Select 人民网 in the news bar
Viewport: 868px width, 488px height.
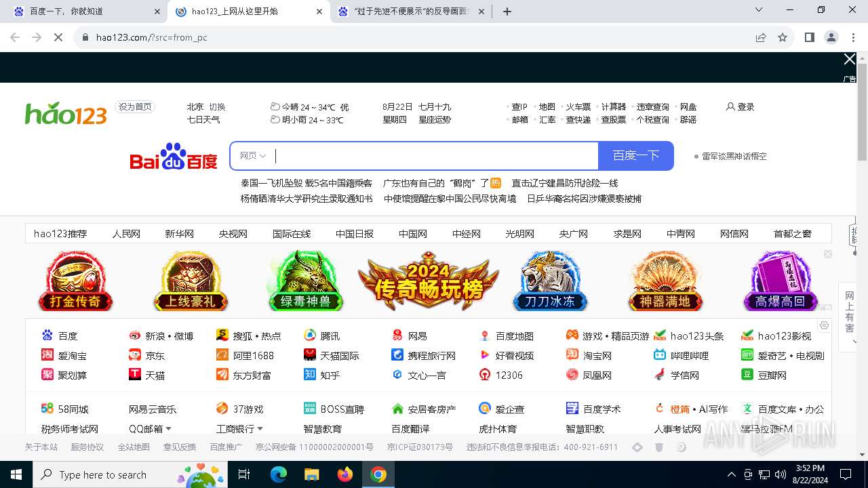(126, 234)
